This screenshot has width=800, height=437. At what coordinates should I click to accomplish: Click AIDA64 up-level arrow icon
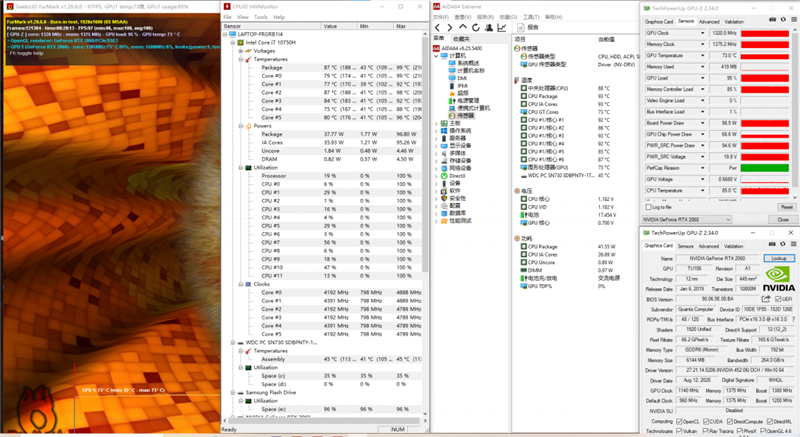pos(463,27)
